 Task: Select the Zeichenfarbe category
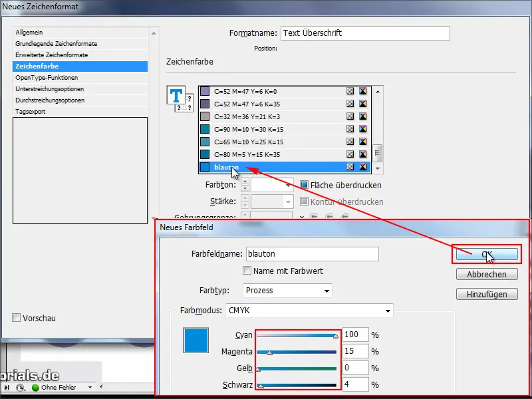click(x=80, y=66)
